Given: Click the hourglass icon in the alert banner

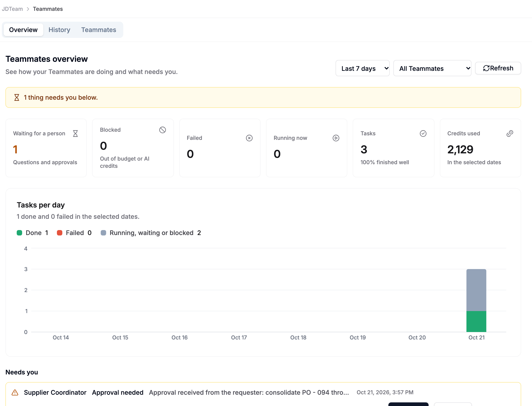Looking at the screenshot, I should coord(16,97).
